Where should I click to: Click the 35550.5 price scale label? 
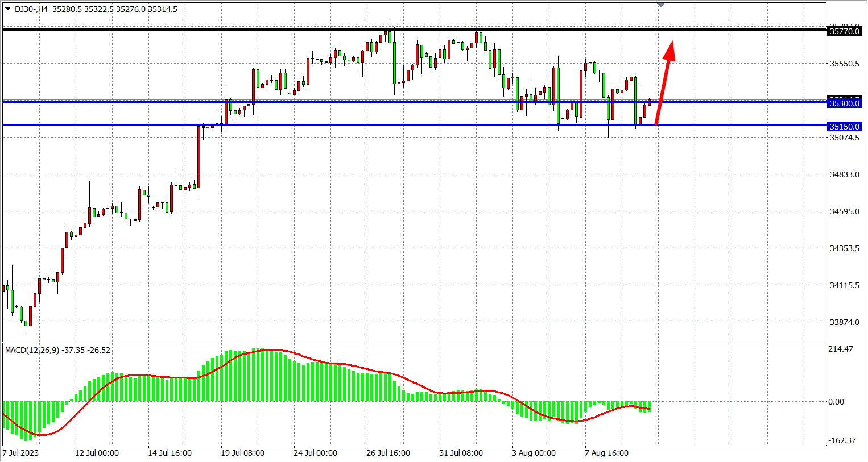(x=844, y=64)
